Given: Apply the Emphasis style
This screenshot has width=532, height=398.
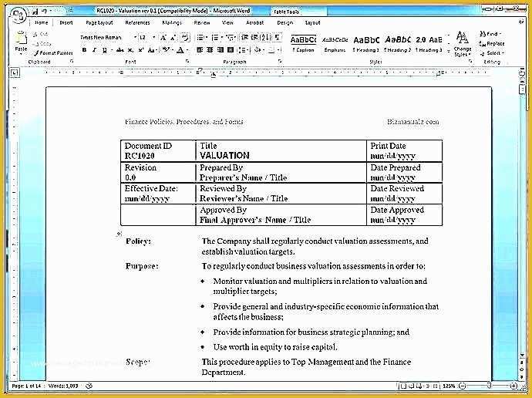Looking at the screenshot, I should (x=335, y=44).
